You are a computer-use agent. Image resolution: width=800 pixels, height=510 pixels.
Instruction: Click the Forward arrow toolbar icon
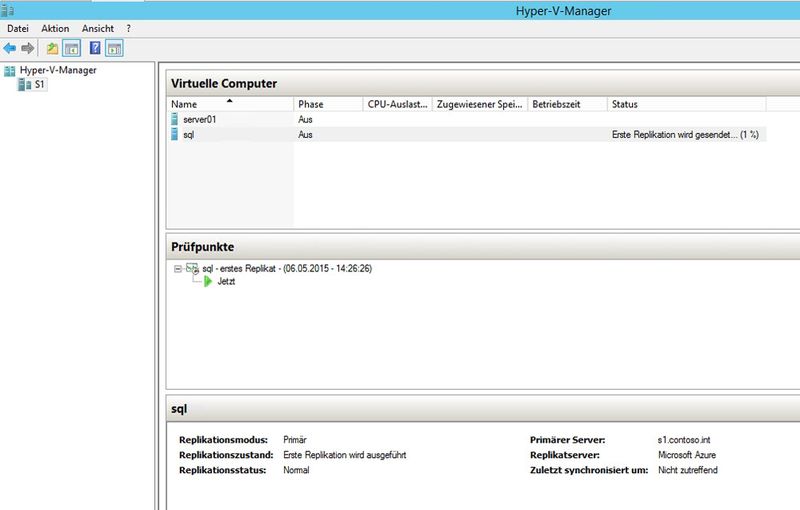click(28, 48)
